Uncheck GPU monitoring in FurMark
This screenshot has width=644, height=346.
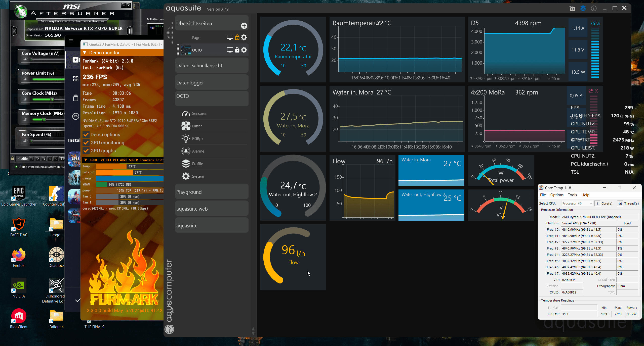86,143
